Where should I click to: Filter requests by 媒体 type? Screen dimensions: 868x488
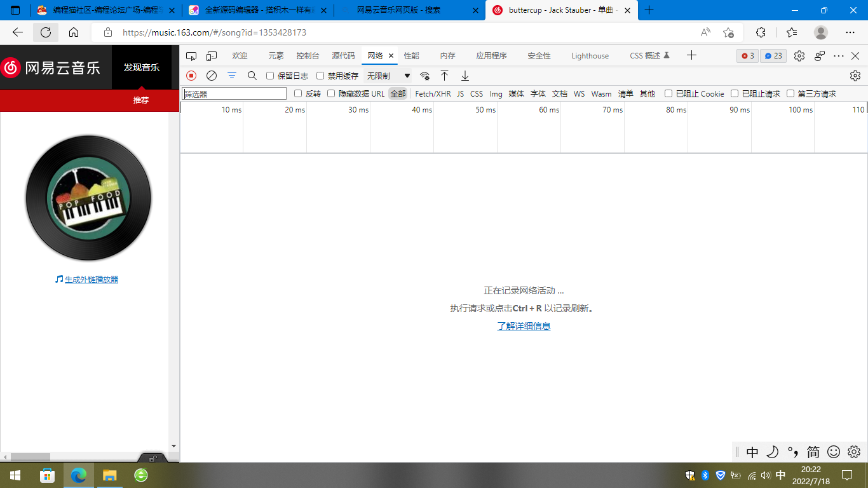coord(516,93)
